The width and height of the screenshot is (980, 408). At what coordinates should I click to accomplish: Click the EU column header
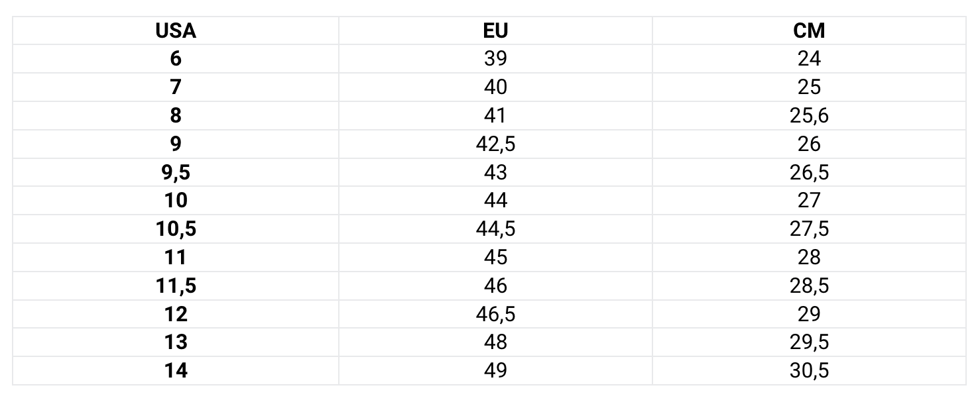pyautogui.click(x=495, y=30)
